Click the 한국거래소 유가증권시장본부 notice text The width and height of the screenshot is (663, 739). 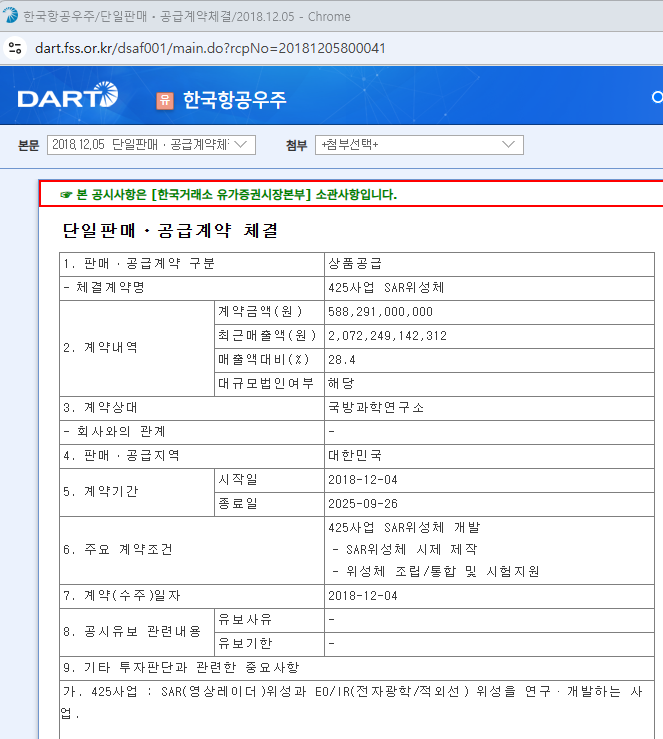pyautogui.click(x=229, y=194)
